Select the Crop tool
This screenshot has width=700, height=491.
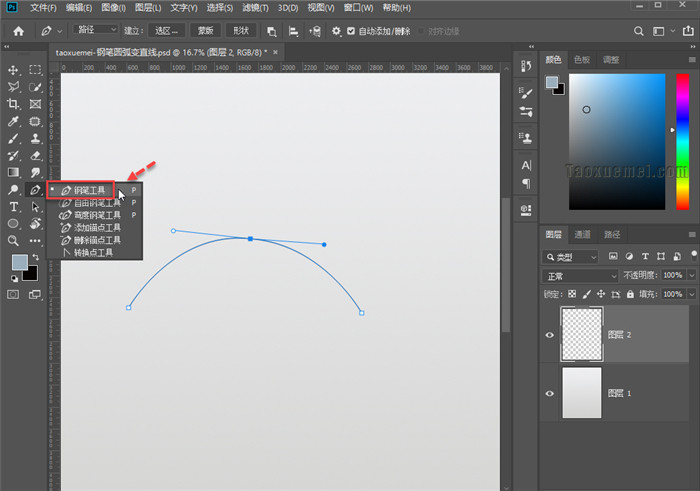(14, 104)
